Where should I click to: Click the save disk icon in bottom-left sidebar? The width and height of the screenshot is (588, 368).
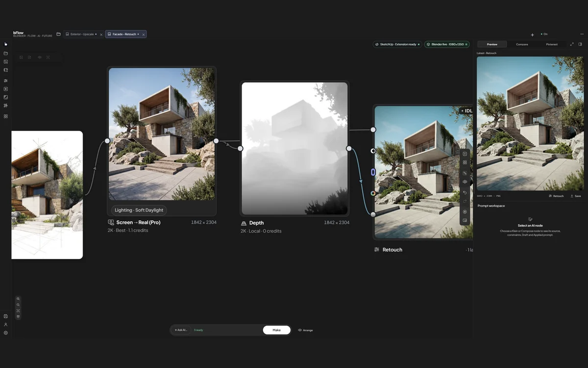6,316
